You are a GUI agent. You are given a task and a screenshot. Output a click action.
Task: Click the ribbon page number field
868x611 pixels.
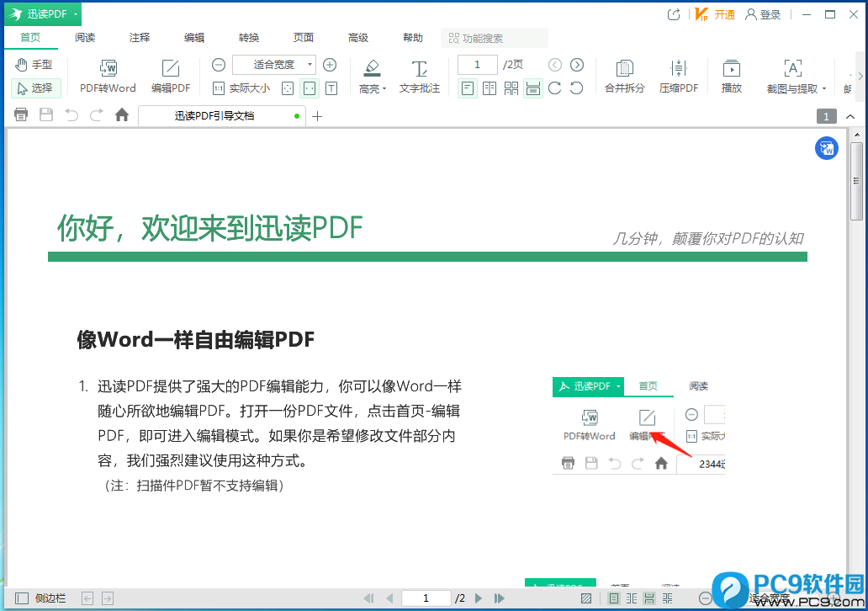tap(477, 65)
